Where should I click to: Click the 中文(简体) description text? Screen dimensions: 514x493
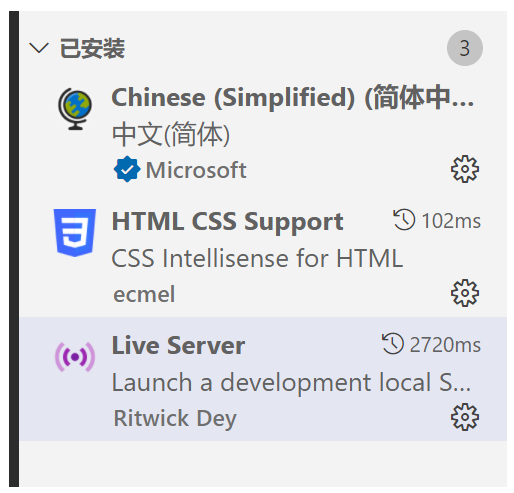tap(171, 134)
